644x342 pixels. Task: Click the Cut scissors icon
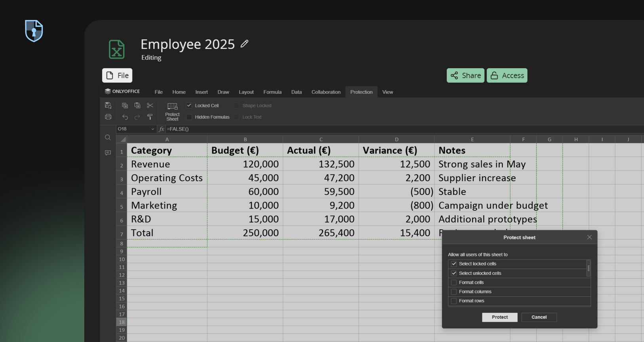[150, 105]
